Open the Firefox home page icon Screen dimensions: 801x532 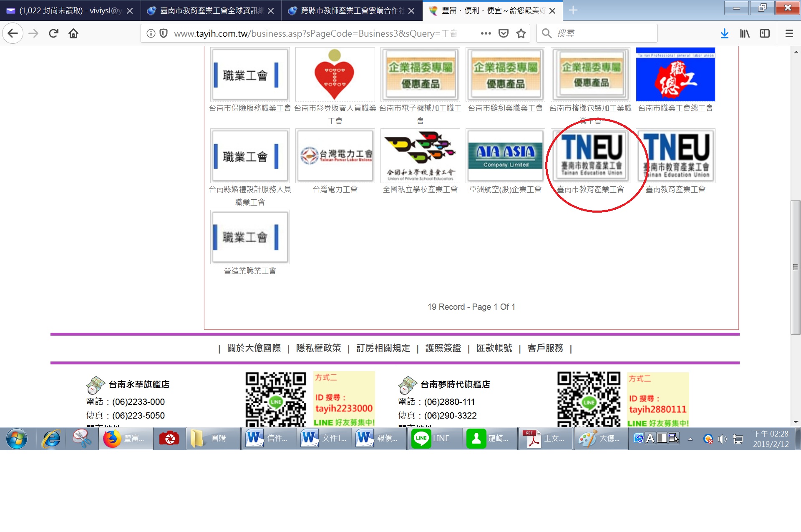73,33
